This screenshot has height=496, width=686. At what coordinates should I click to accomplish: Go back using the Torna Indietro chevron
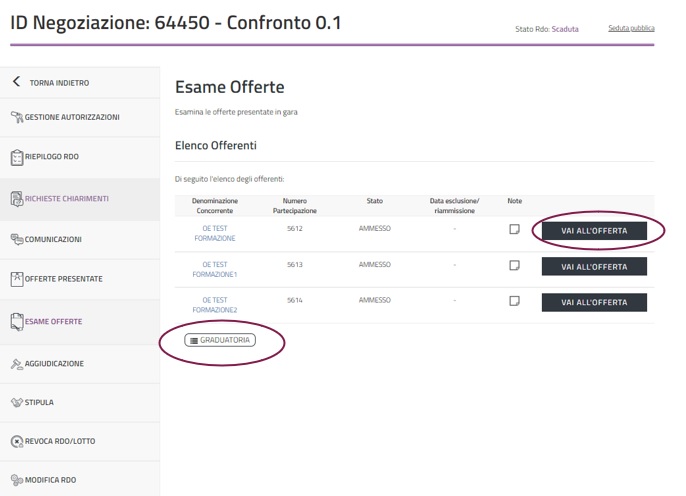pos(16,82)
